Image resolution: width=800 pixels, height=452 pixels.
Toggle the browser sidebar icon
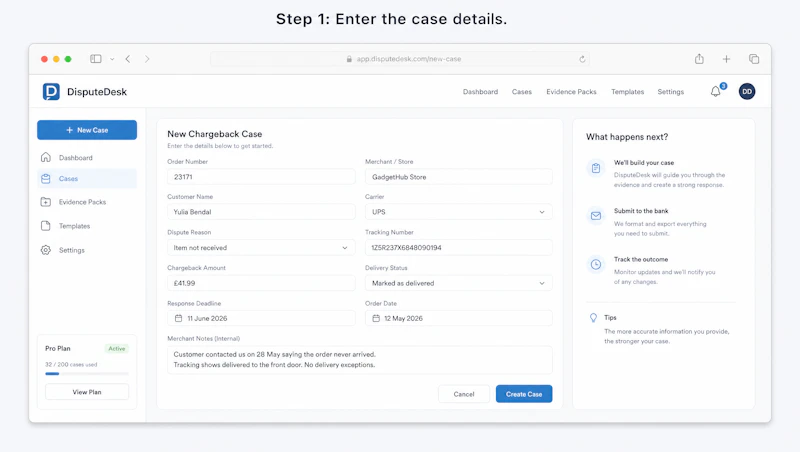click(x=96, y=59)
